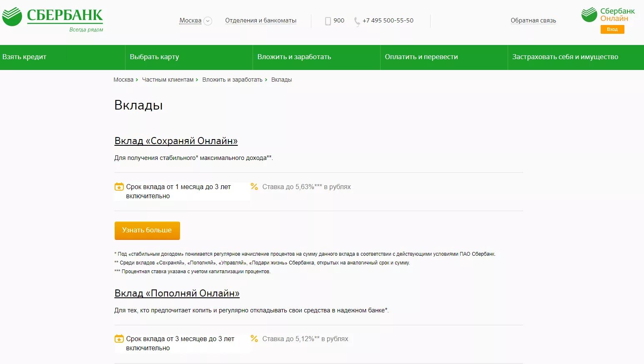Click the Узнать больше button
The image size is (644, 364).
[x=147, y=230]
